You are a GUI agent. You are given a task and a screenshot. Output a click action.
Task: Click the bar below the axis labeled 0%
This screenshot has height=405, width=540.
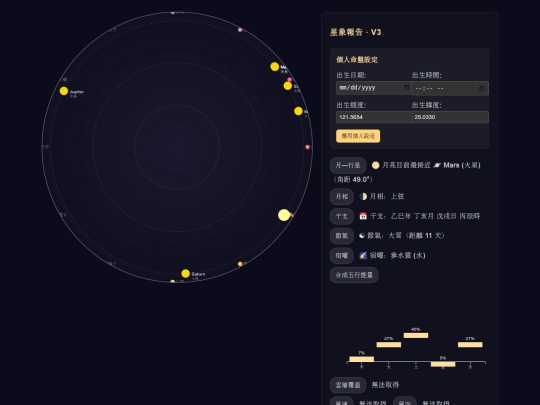coord(443,364)
